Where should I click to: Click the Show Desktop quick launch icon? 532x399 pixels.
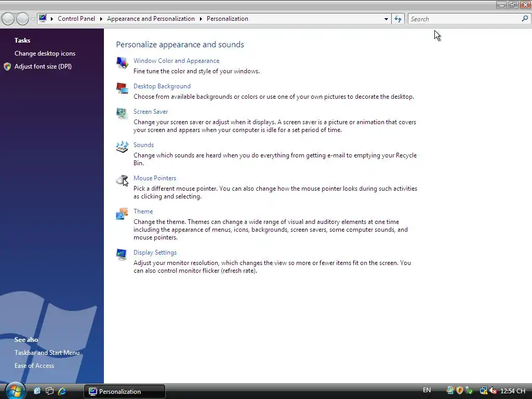click(37, 391)
